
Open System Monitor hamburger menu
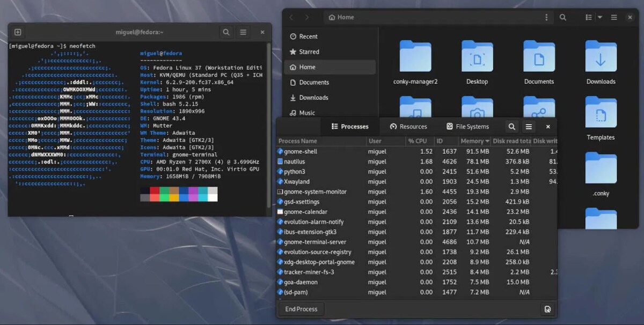(x=529, y=127)
